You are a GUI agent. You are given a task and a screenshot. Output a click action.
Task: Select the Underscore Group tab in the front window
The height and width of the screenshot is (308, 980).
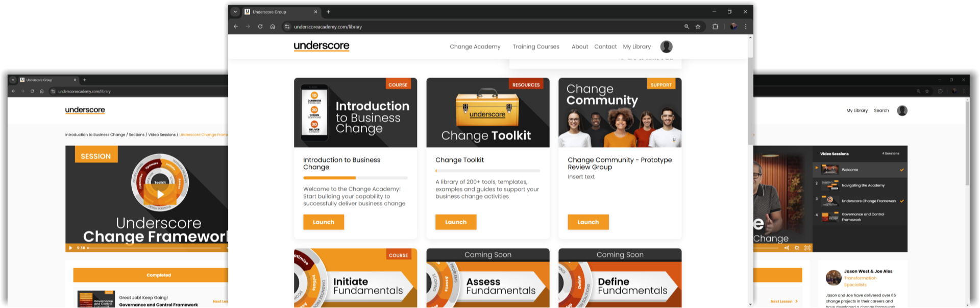click(281, 12)
